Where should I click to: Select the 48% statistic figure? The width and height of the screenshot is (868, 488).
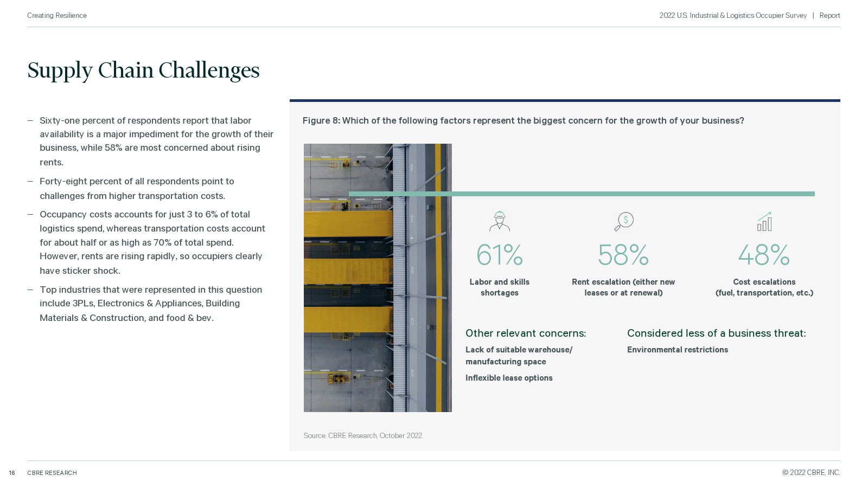tap(763, 254)
